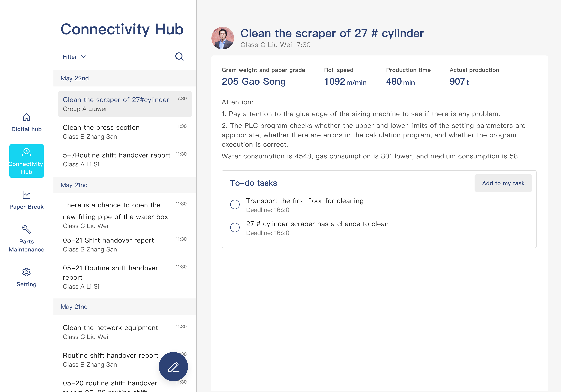The width and height of the screenshot is (561, 392).
Task: Click Liu Wei's profile avatar
Action: pos(222,38)
